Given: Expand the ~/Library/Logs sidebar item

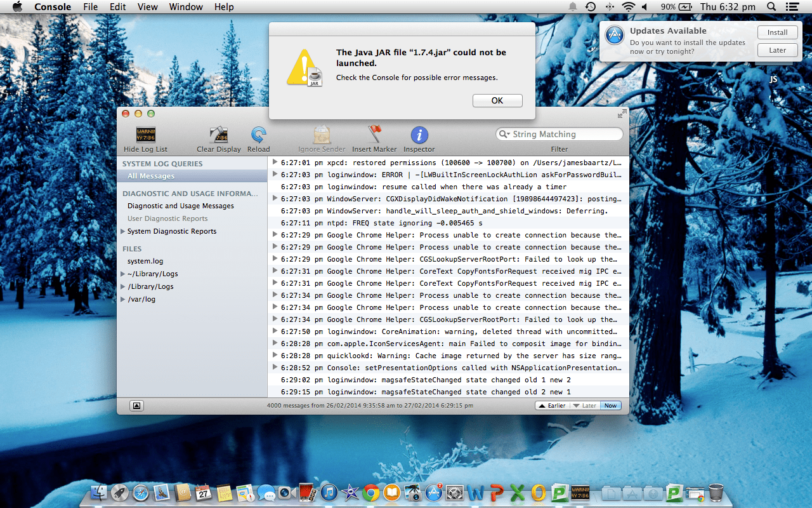Looking at the screenshot, I should pyautogui.click(x=122, y=274).
